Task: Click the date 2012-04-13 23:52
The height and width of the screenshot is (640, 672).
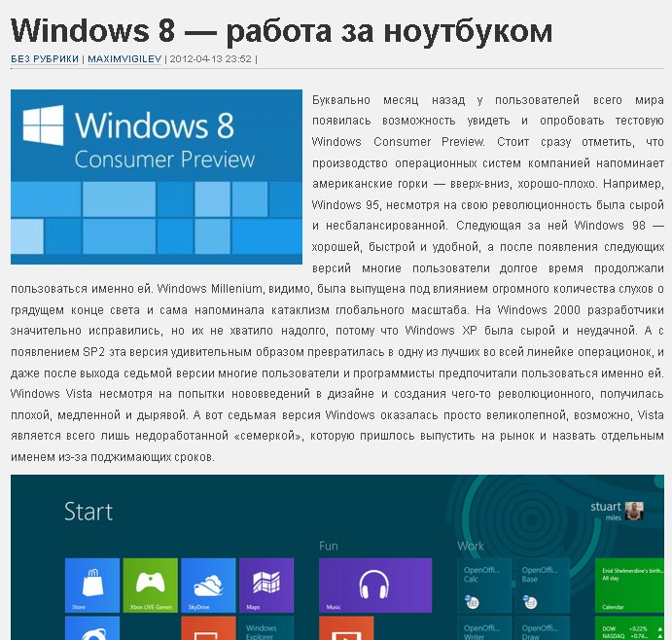Action: pos(210,58)
